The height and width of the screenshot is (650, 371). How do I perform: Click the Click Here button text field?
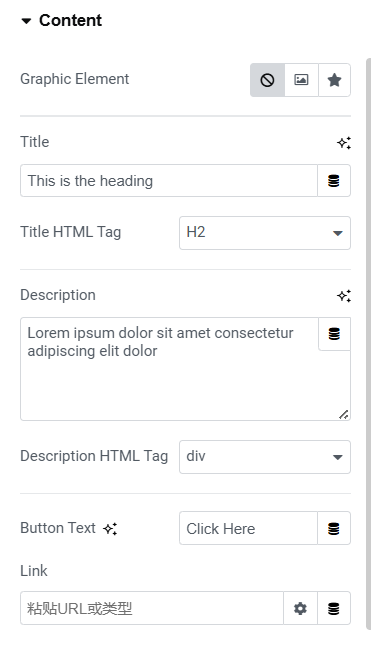[x=248, y=528]
